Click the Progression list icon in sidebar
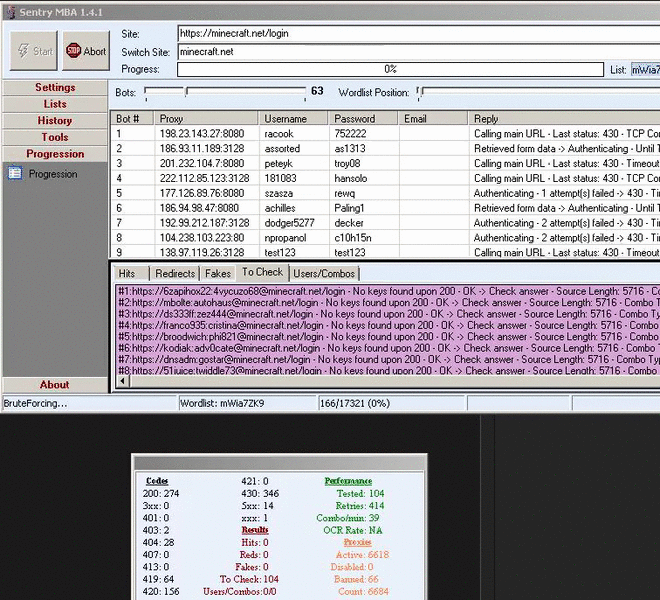The image size is (660, 600). point(16,173)
